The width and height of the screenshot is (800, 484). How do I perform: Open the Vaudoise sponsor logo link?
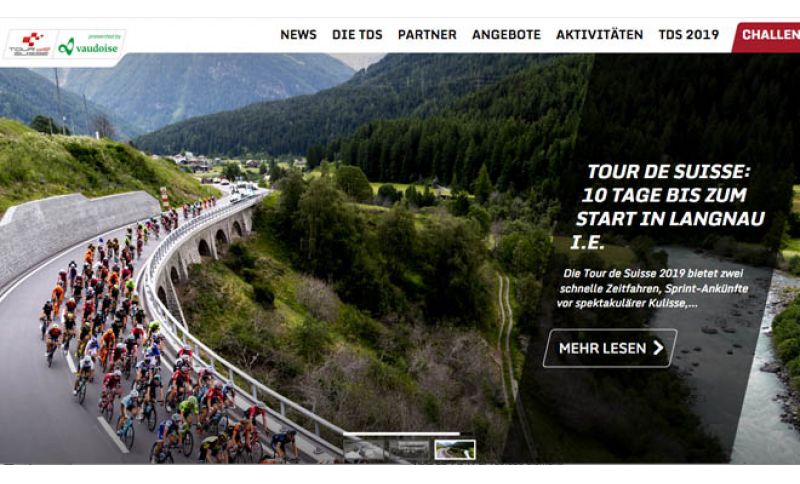click(90, 45)
